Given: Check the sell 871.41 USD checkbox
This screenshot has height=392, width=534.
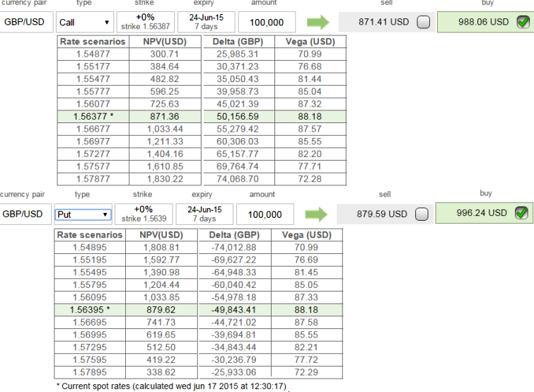Looking at the screenshot, I should pos(424,22).
